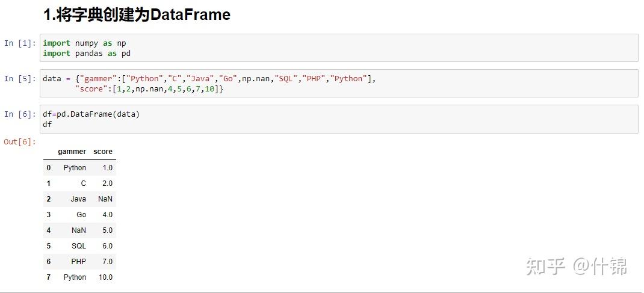Click the 'import pandas as pd' line
Viewport: 644px width, 293px height.
point(87,54)
